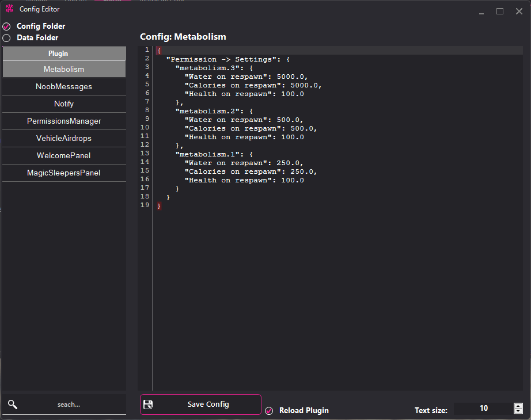Select the Config Folder radio button
The width and height of the screenshot is (531, 420).
[x=6, y=26]
